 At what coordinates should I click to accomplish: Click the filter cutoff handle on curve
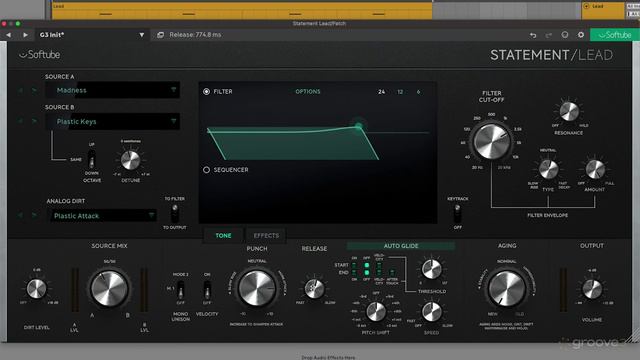coord(358,126)
